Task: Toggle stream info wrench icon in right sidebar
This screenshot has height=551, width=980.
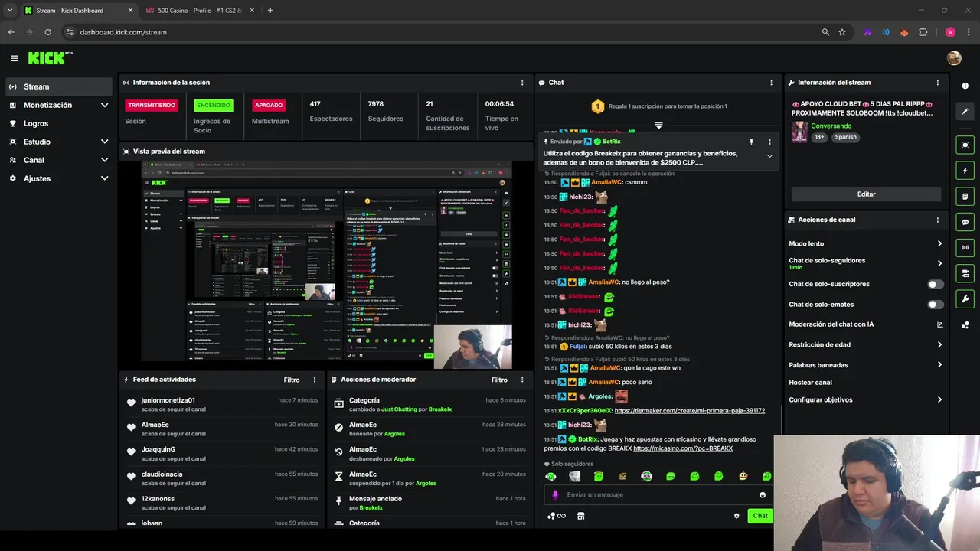Action: [965, 298]
